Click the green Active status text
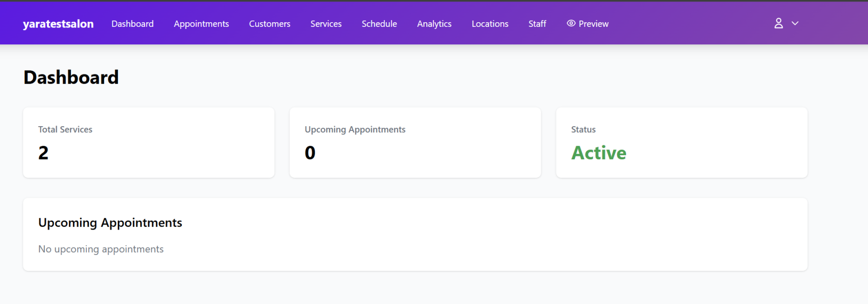Image resolution: width=868 pixels, height=304 pixels. 598,153
